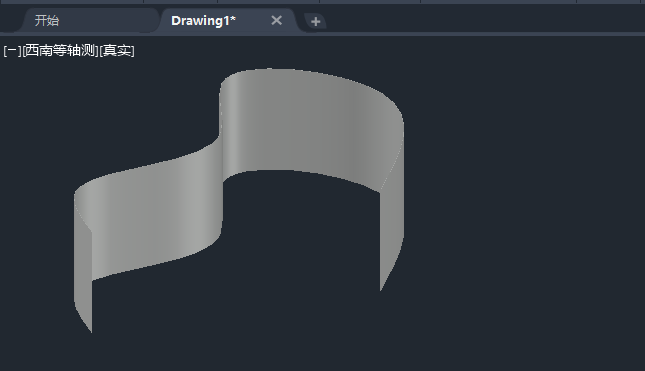
Task: Open the 真实 visual style menu
Action: 117,51
